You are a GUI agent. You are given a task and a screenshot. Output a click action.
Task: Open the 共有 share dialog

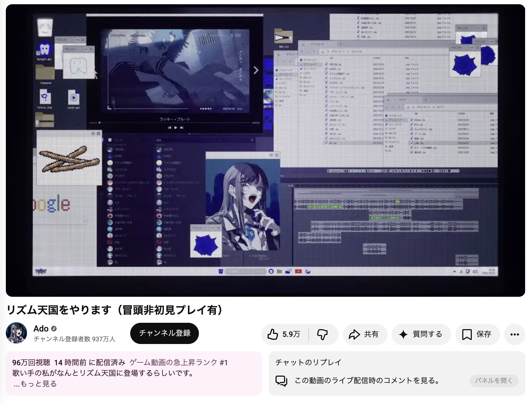coord(365,334)
